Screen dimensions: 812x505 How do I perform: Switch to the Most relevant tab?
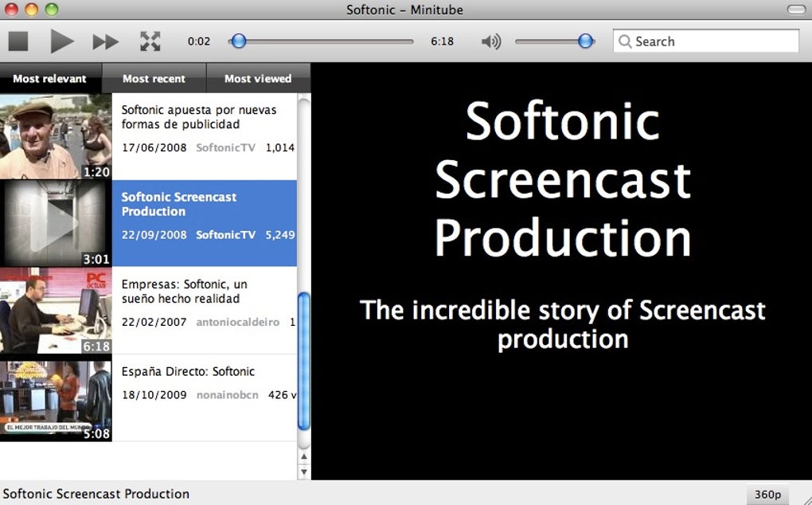(49, 79)
